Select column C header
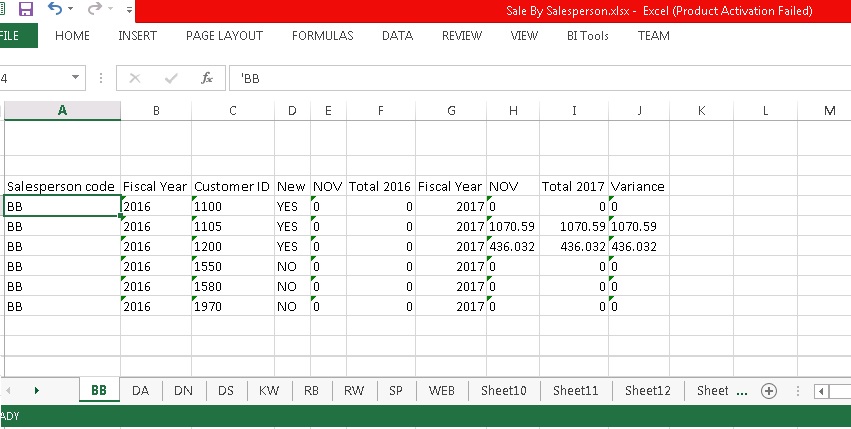 click(233, 111)
